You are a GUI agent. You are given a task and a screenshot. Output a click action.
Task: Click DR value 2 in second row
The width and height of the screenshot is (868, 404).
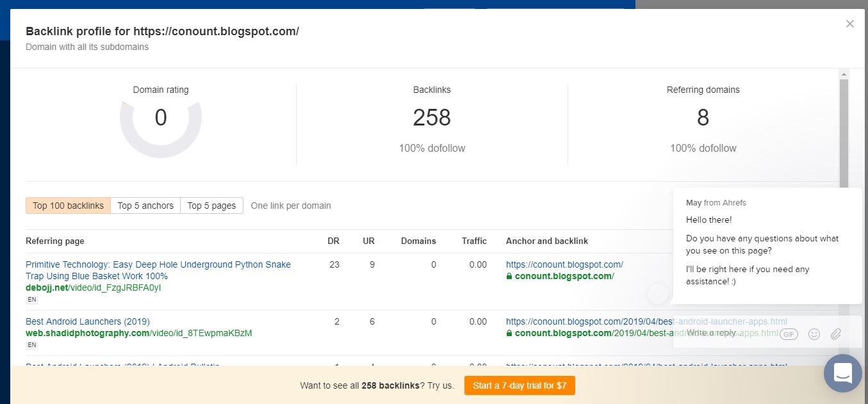tap(337, 321)
